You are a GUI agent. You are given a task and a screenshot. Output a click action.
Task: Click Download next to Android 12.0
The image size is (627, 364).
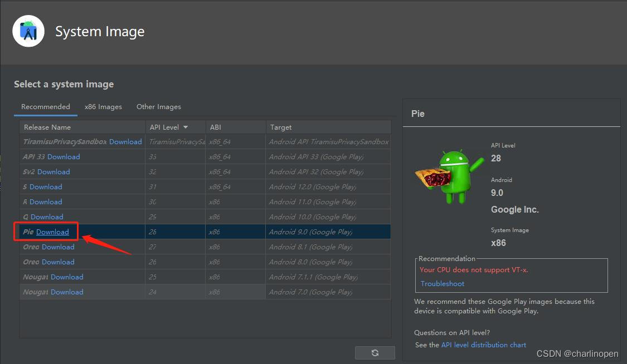46,187
